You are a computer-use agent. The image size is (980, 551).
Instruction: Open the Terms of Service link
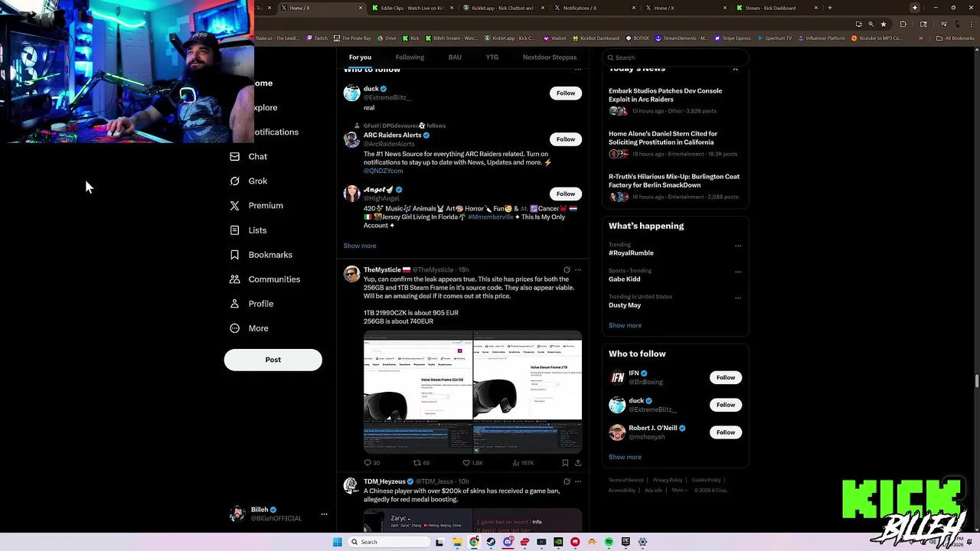click(x=626, y=480)
